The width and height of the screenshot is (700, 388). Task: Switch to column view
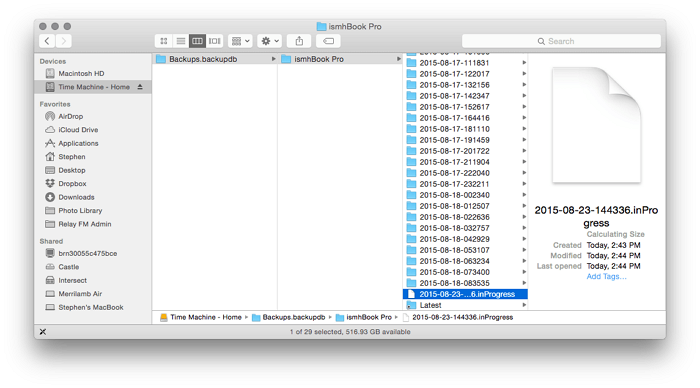coord(197,41)
